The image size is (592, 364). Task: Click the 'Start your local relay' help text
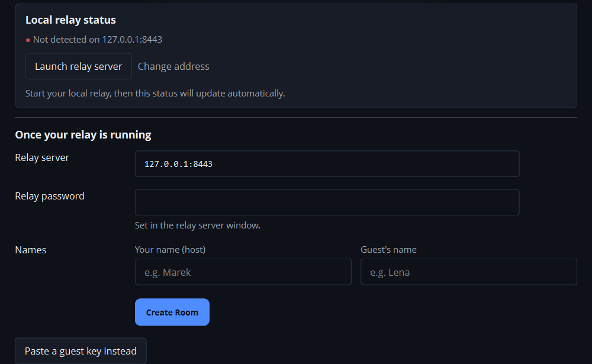[155, 94]
